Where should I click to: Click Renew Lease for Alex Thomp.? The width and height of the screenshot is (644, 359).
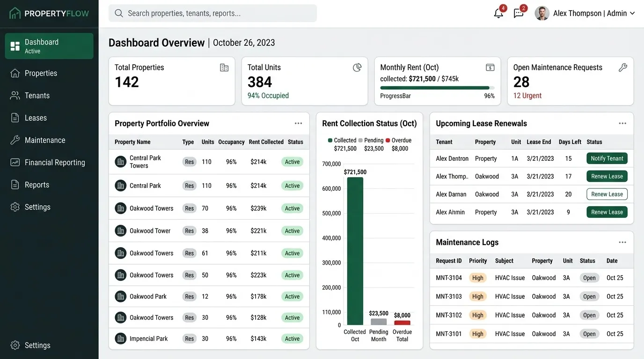coord(607,176)
